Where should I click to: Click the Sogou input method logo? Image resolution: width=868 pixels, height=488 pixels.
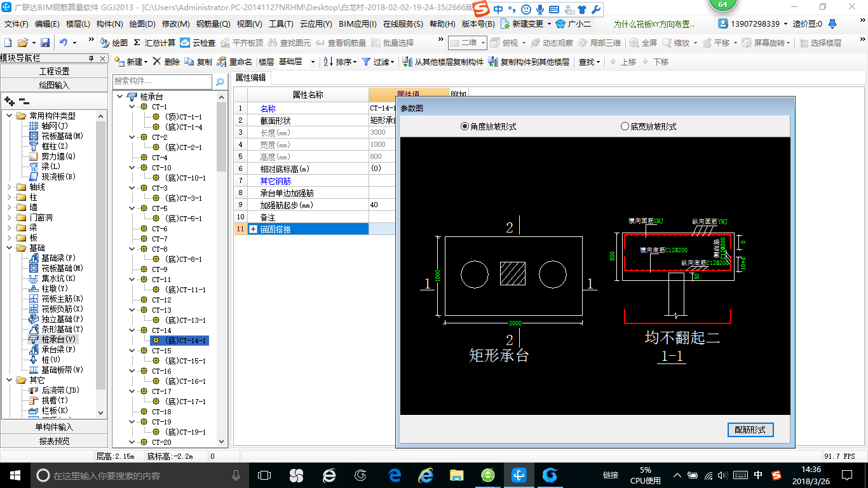[x=482, y=10]
